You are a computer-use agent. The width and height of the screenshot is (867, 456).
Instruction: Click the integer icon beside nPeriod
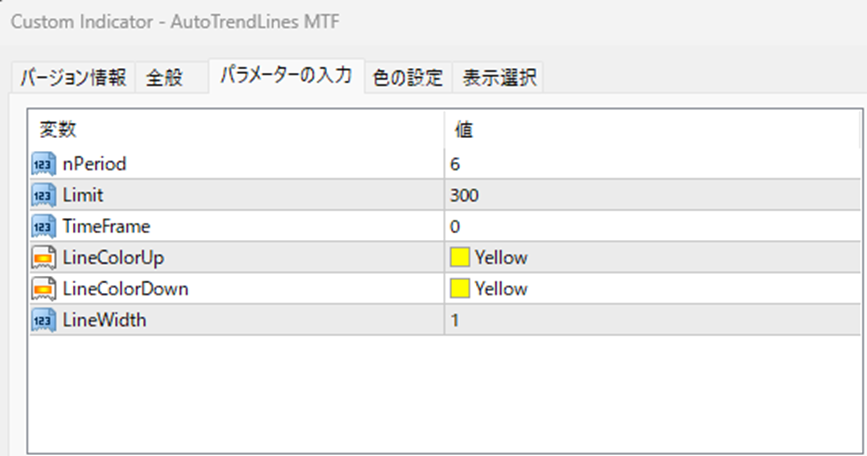[44, 164]
